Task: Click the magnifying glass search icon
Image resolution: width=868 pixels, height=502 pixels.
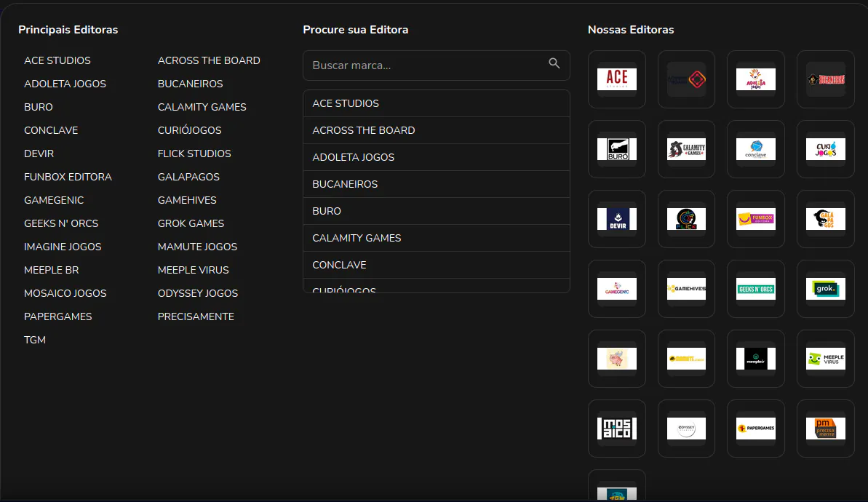Action: (554, 64)
